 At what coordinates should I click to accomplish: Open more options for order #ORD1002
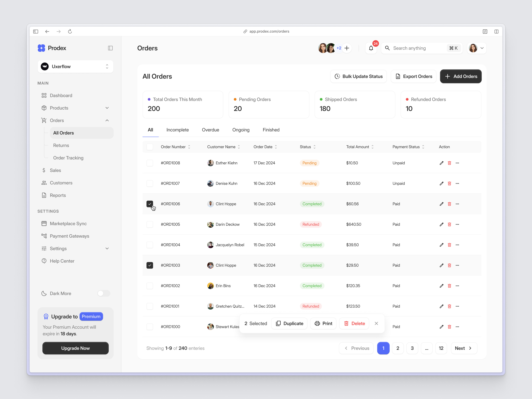(457, 285)
